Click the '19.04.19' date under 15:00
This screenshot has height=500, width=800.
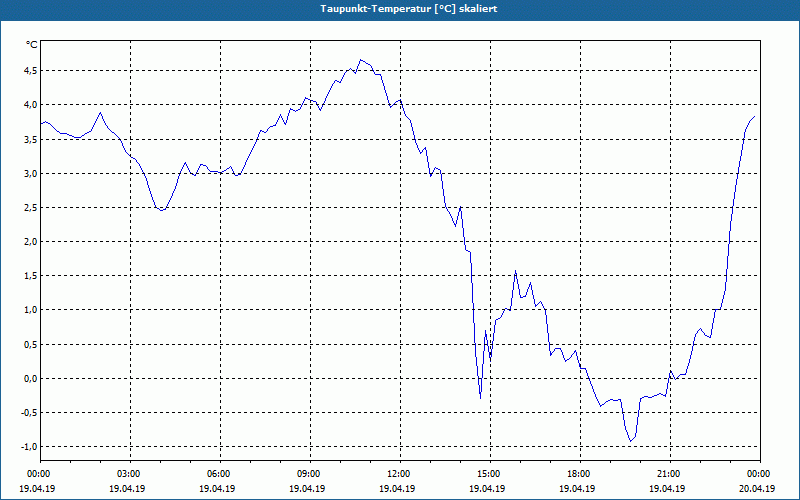(x=487, y=488)
